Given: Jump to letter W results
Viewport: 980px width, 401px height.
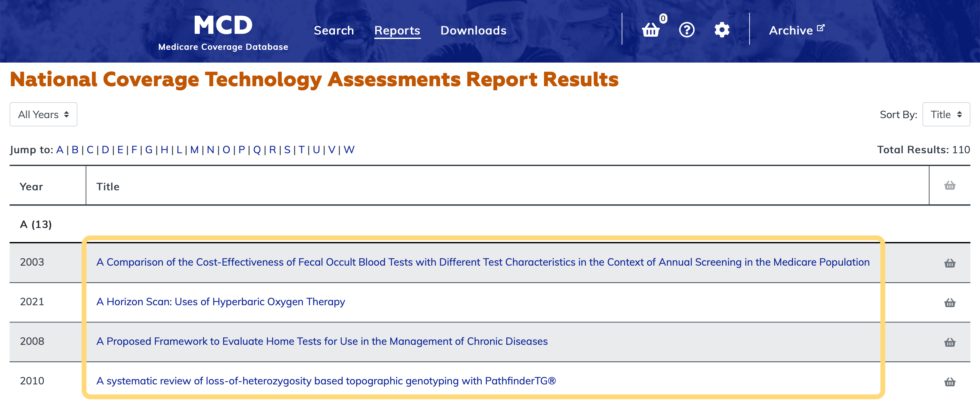Looking at the screenshot, I should pyautogui.click(x=349, y=150).
